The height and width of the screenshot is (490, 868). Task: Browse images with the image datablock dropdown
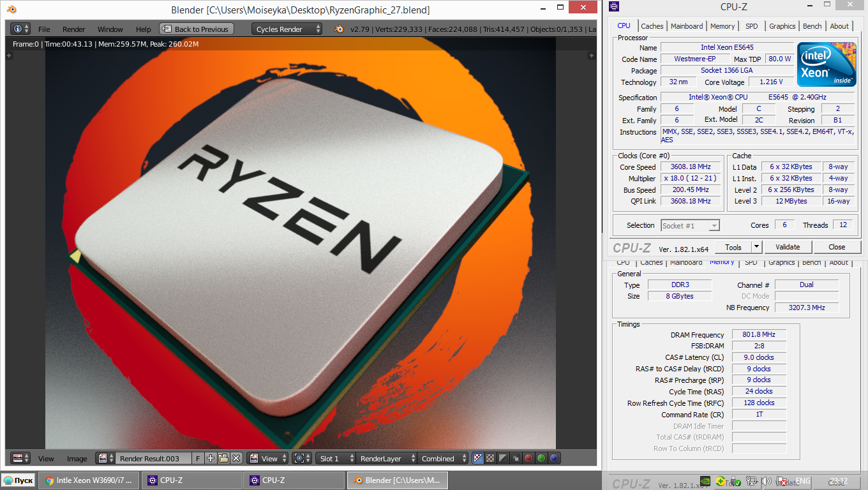click(x=106, y=458)
